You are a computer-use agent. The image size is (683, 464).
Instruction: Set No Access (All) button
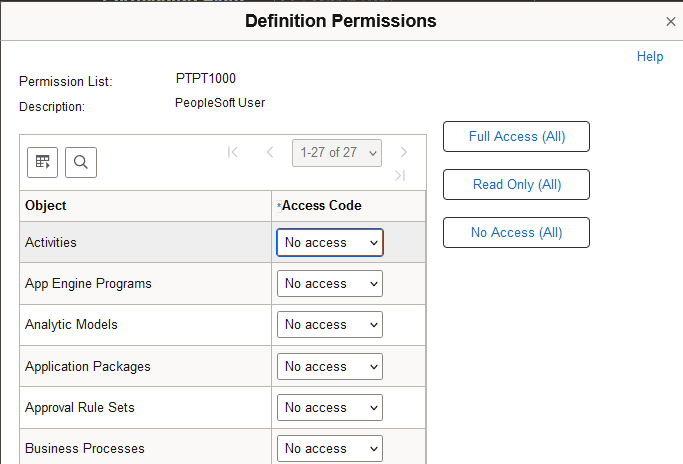tap(516, 233)
